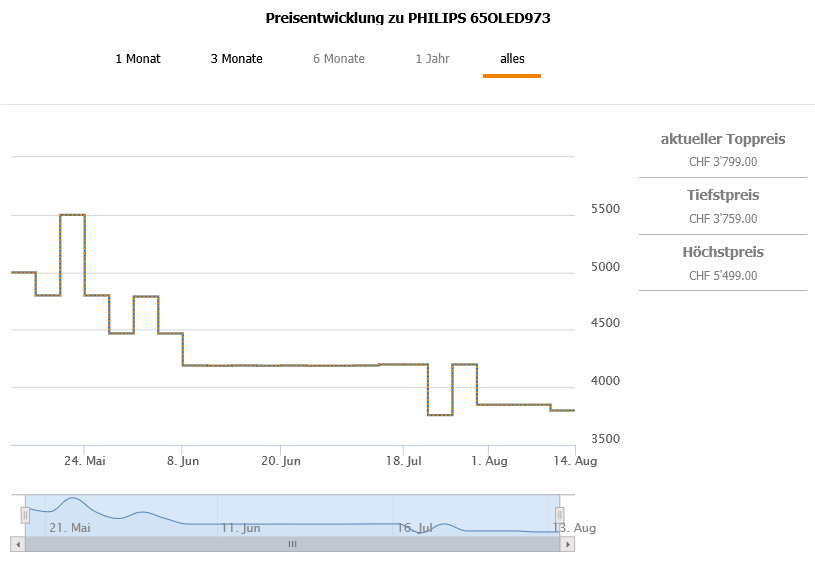Click the navigator scroll left arrow
This screenshot has width=815, height=569.
[x=18, y=544]
